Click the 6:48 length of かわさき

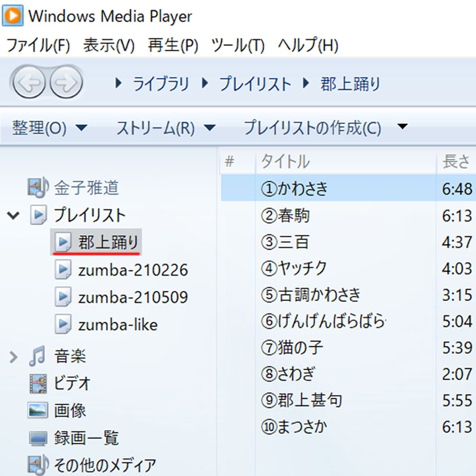pyautogui.click(x=457, y=189)
